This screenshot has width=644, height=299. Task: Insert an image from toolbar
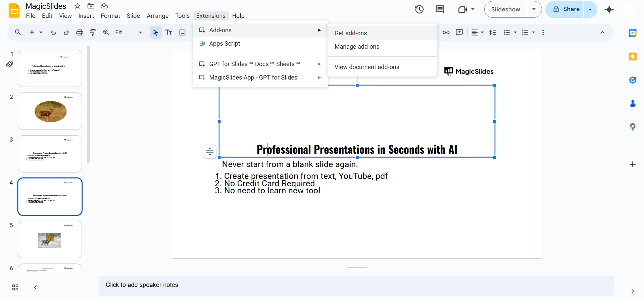(182, 32)
